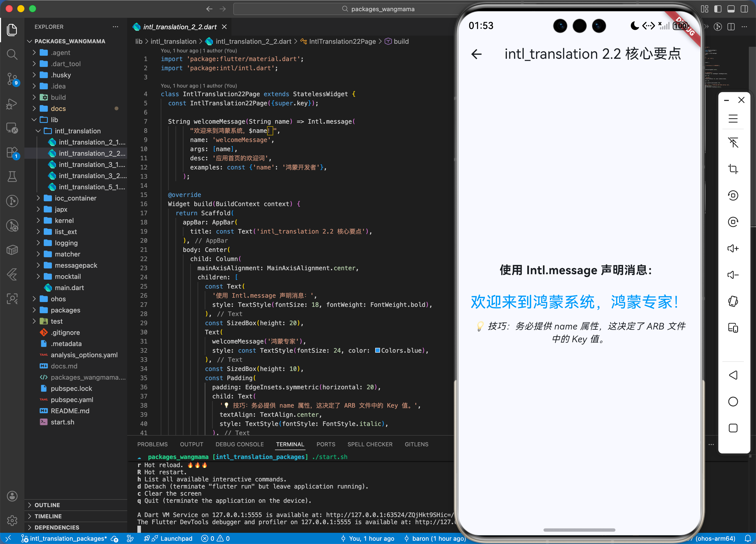
Task: Open the Run and Debug view
Action: point(12,104)
